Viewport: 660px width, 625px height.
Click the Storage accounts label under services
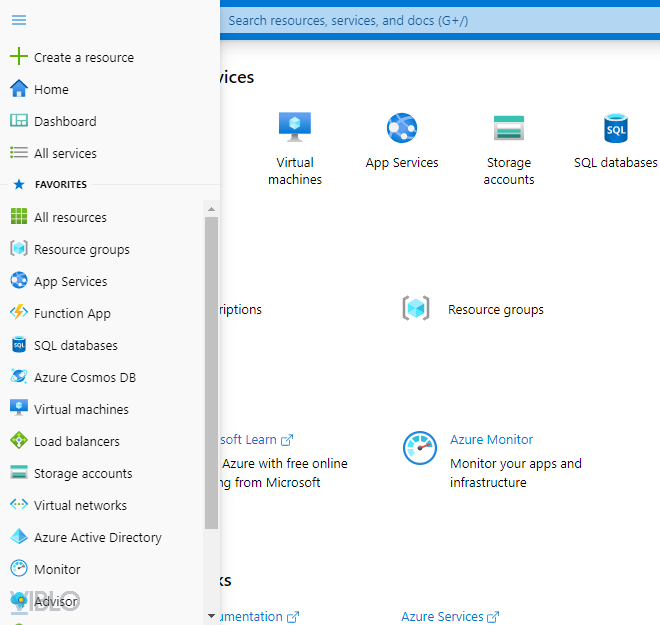click(509, 171)
